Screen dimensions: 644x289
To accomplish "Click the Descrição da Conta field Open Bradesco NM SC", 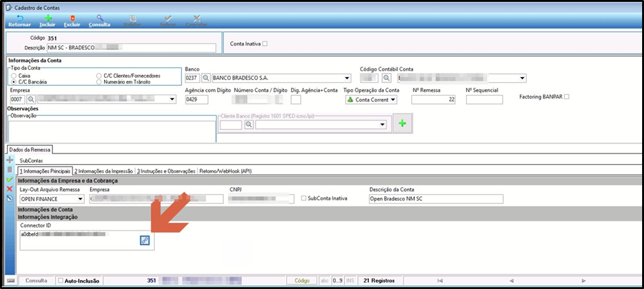I will point(436,199).
